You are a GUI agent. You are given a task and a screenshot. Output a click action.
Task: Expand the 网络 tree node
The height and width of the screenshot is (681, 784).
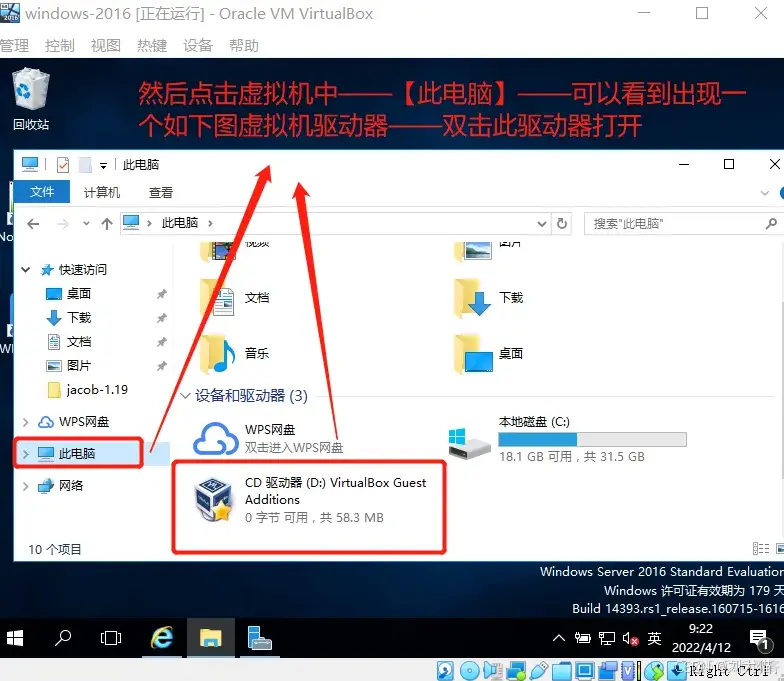point(26,486)
